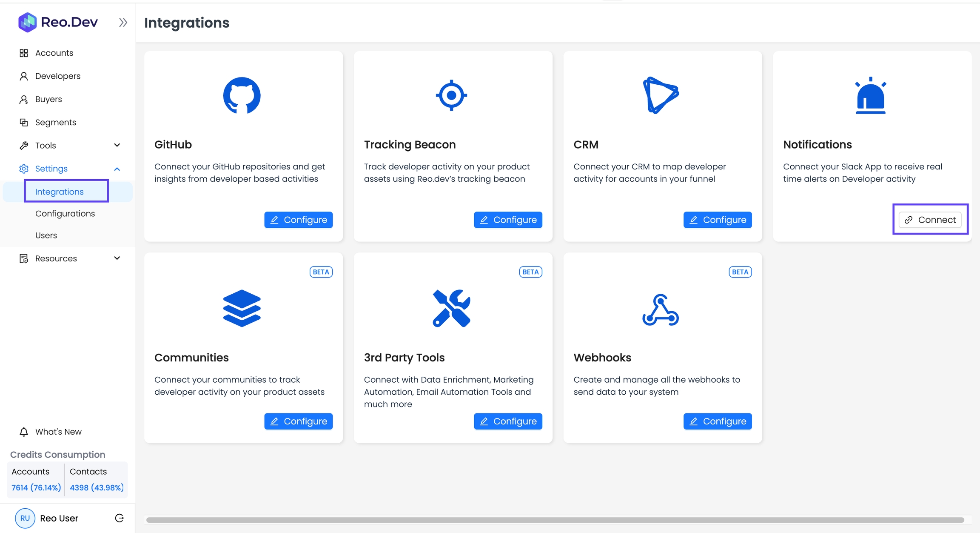Click the GitHub octocat icon

(x=242, y=95)
